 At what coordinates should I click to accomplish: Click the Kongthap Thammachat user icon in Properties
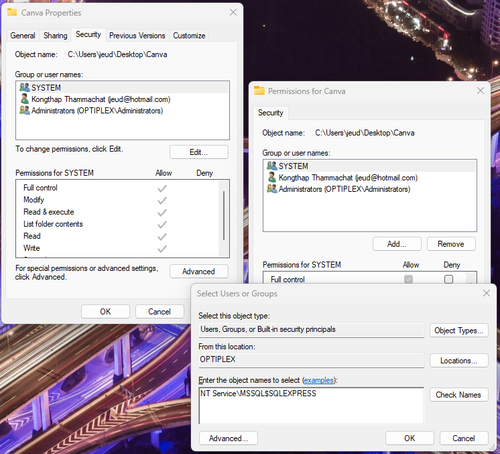tap(24, 99)
